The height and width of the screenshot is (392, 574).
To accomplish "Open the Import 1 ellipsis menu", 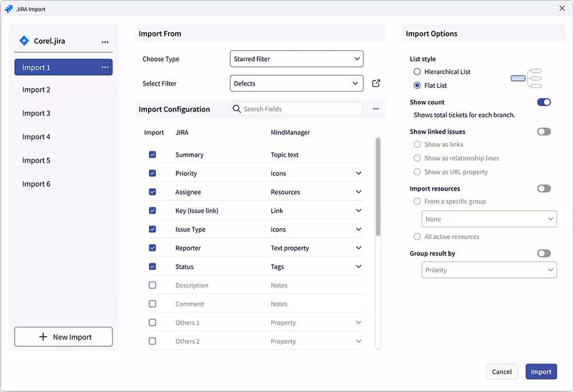I will point(105,67).
